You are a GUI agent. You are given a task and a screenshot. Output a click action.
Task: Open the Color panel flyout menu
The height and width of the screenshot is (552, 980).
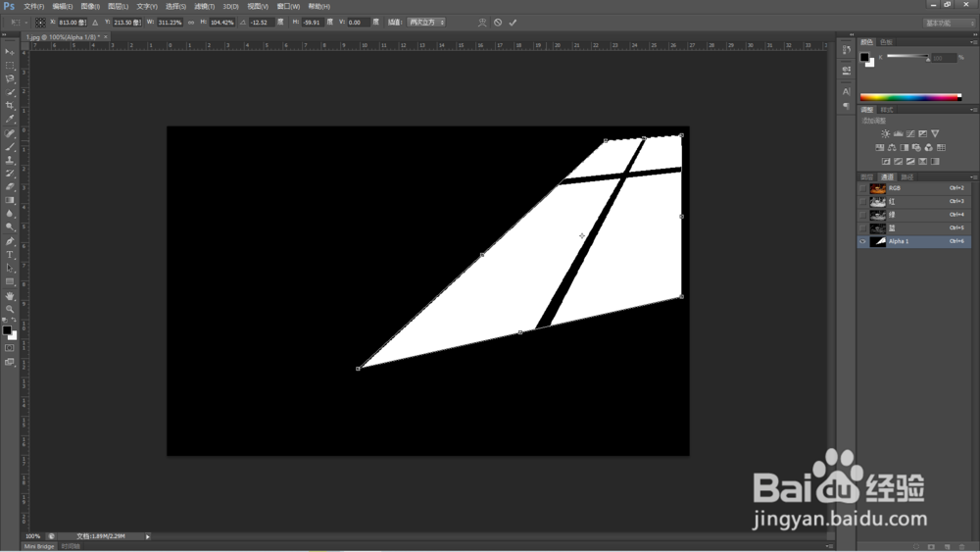tap(973, 42)
